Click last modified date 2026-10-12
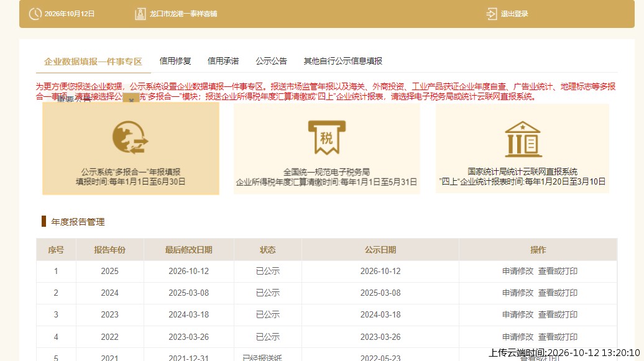 click(x=188, y=271)
